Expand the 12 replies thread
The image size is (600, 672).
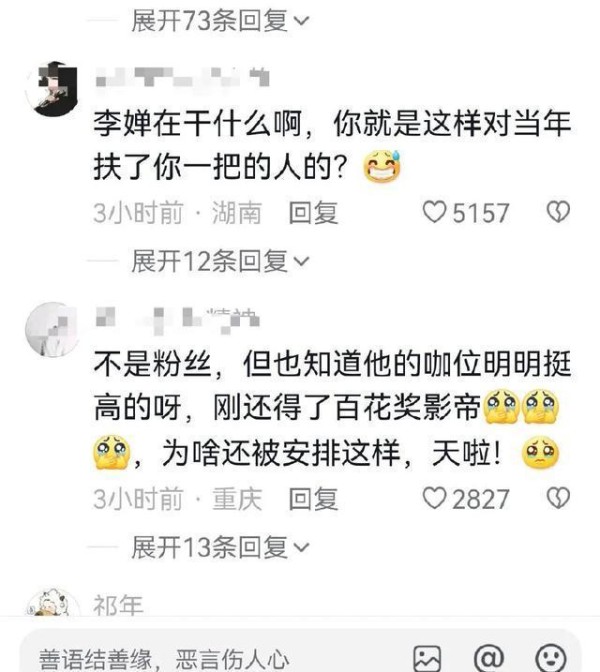coord(220,261)
